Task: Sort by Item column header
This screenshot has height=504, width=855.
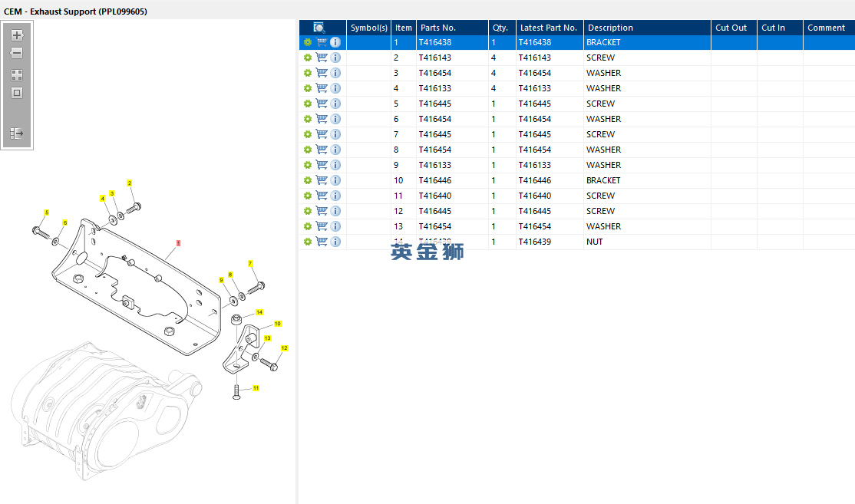Action: click(404, 28)
